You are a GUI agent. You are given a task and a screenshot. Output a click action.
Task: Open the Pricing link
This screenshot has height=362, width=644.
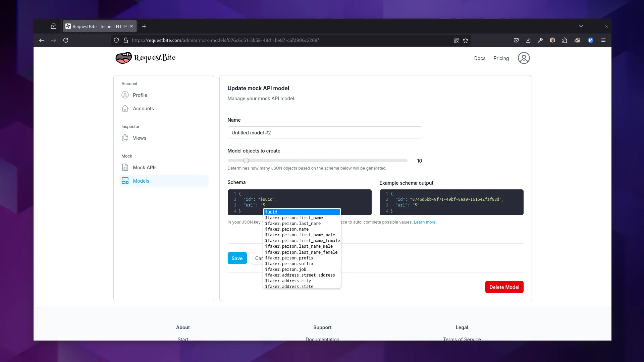501,58
